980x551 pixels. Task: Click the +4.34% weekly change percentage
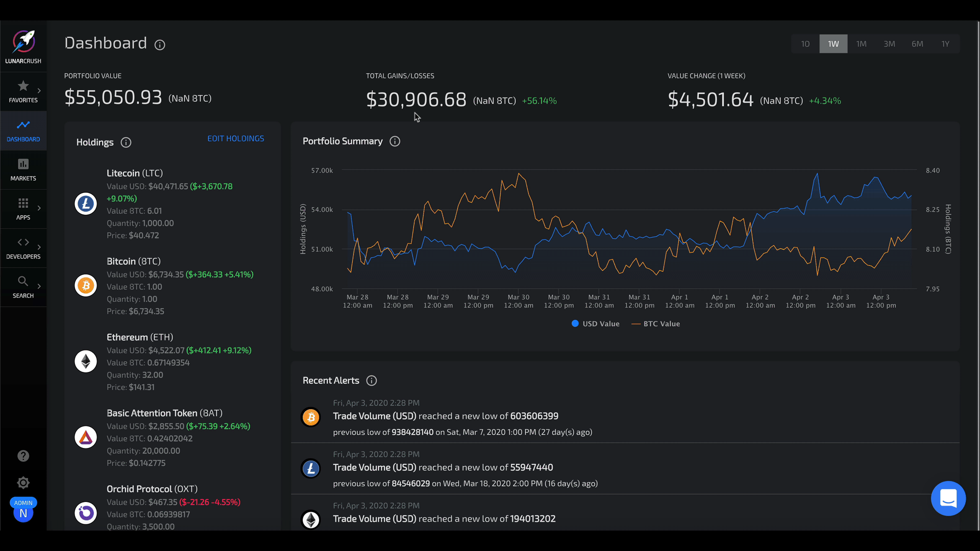pos(825,101)
